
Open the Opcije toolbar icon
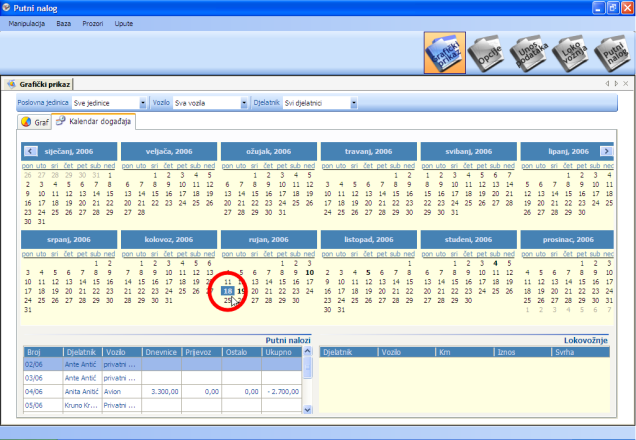(486, 53)
